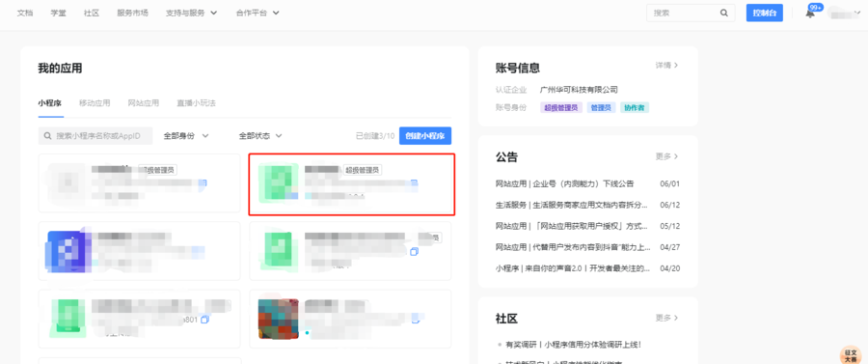Open the floating 征文大赛 badge icon

pos(851,355)
